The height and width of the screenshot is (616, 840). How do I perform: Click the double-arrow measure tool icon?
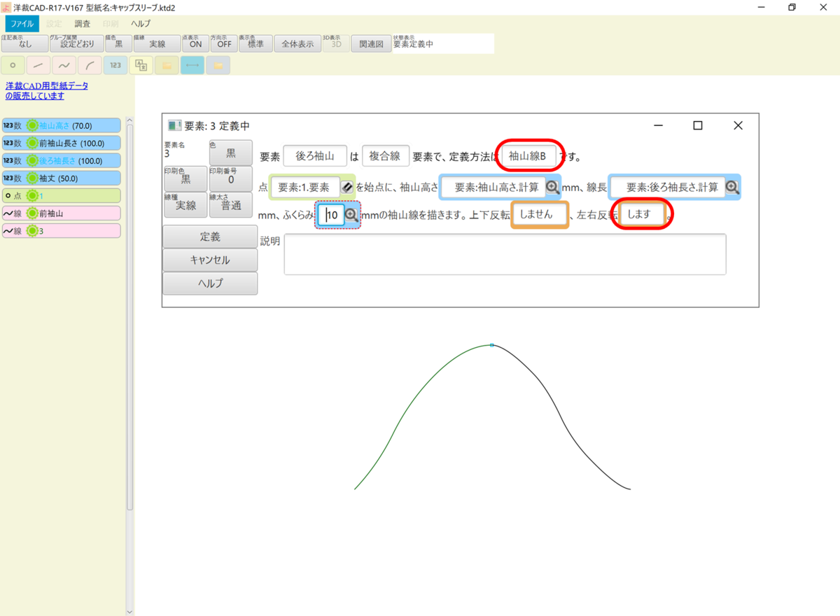(x=192, y=64)
